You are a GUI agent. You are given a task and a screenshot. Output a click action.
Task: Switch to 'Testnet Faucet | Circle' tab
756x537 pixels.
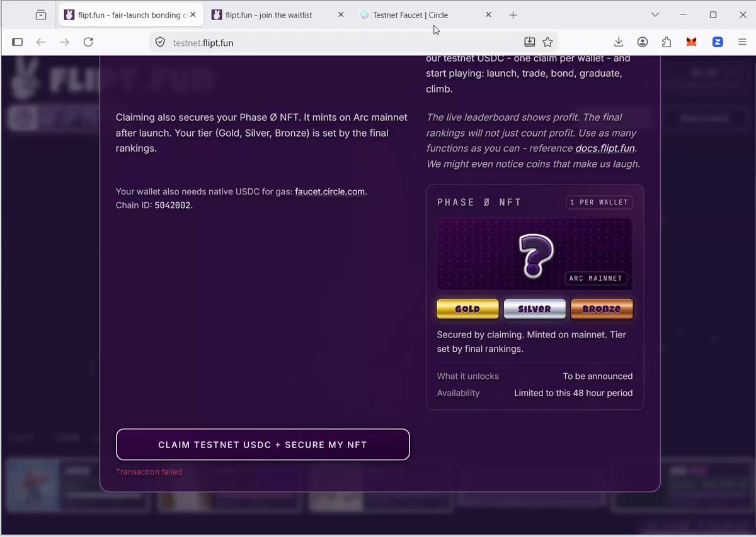click(x=427, y=15)
